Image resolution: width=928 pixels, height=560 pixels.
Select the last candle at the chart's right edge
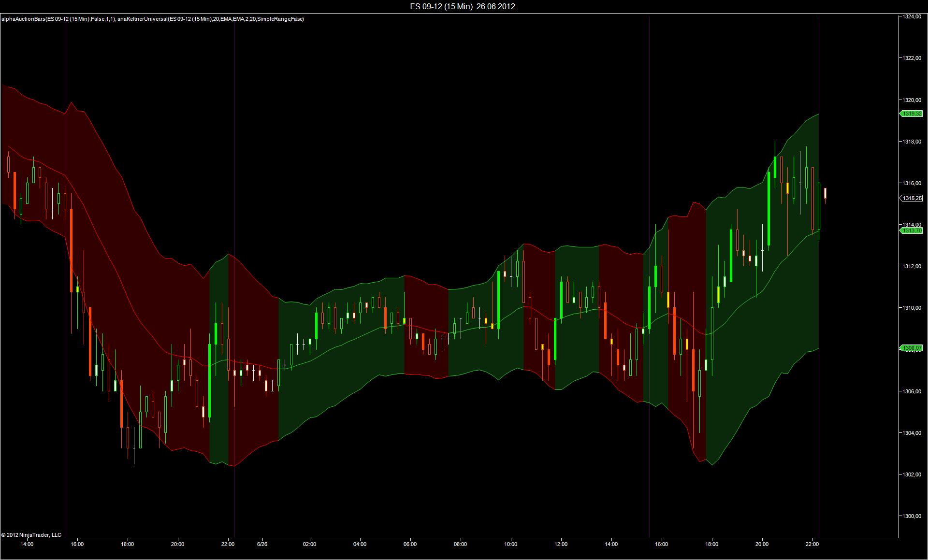[825, 193]
